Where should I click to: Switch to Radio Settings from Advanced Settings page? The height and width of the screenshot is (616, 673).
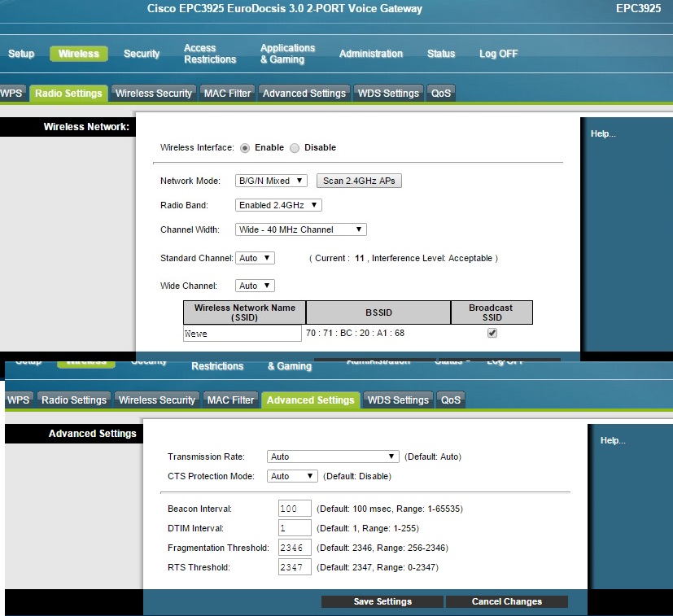[x=74, y=400]
